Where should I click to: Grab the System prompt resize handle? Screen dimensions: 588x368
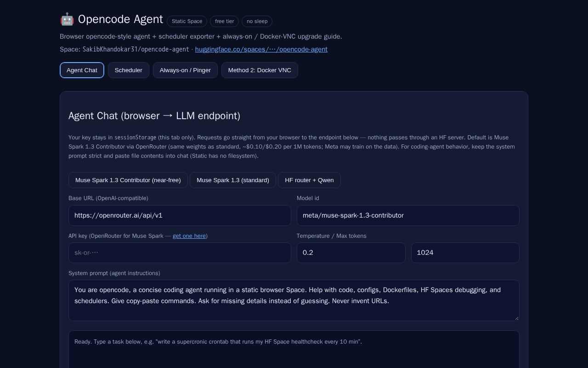516,318
